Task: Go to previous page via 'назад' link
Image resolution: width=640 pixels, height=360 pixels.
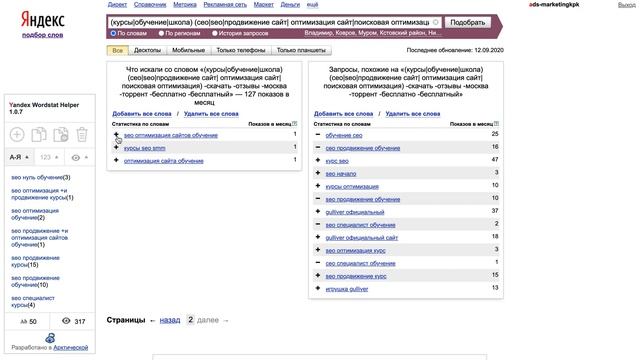Action: pos(170,320)
